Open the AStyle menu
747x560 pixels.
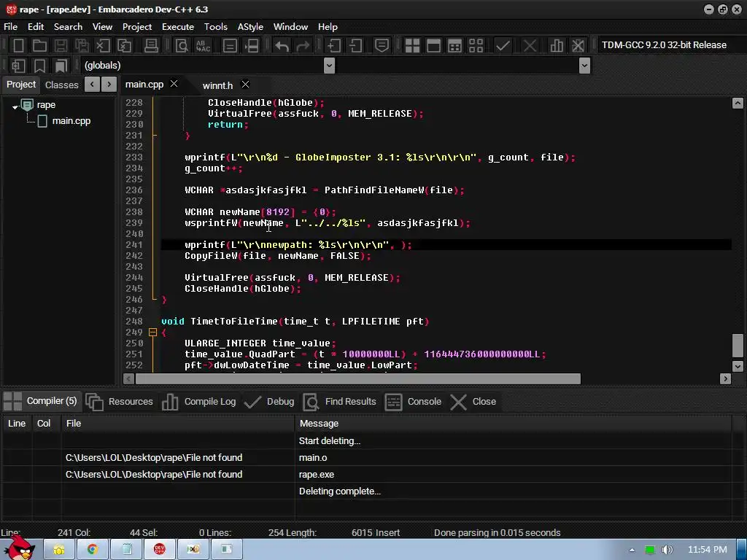point(251,27)
